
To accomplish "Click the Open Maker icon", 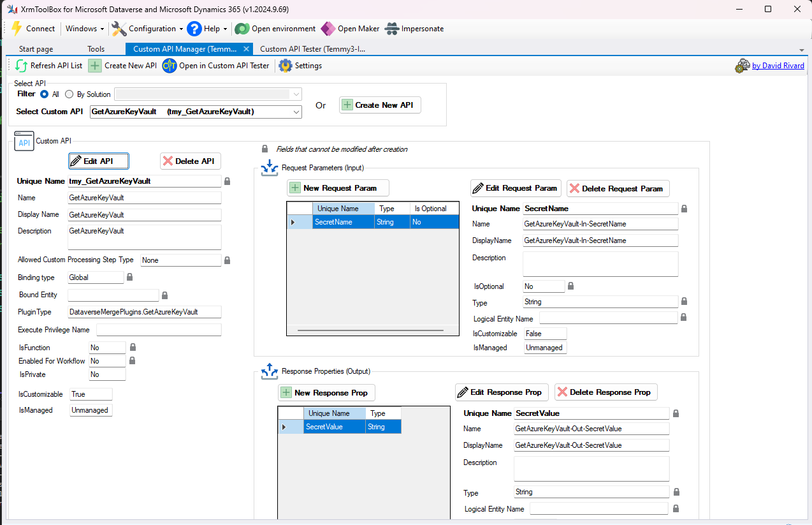I will point(328,29).
